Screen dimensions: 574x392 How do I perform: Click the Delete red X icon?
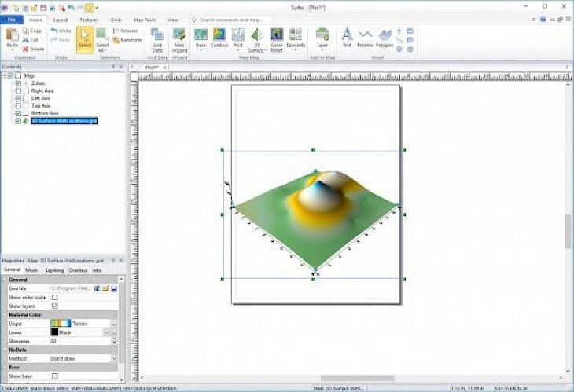[x=26, y=49]
